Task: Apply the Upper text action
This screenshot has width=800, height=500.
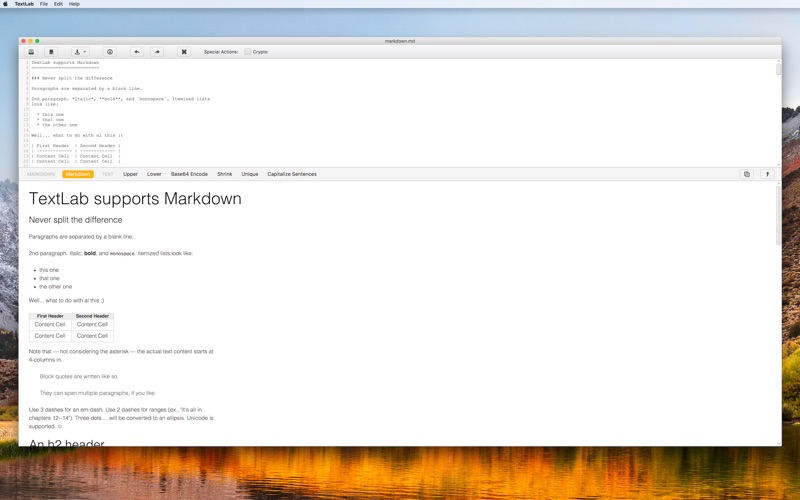Action: (x=130, y=174)
